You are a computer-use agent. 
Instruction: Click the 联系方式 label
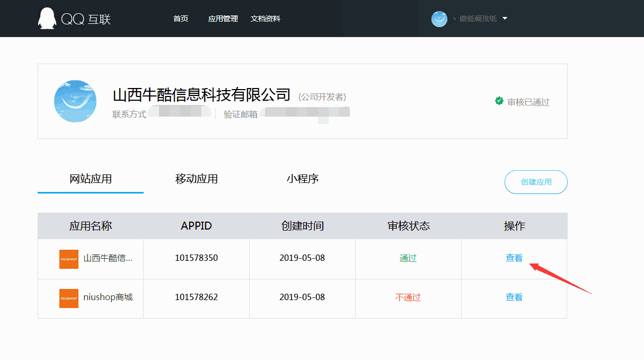pos(129,114)
